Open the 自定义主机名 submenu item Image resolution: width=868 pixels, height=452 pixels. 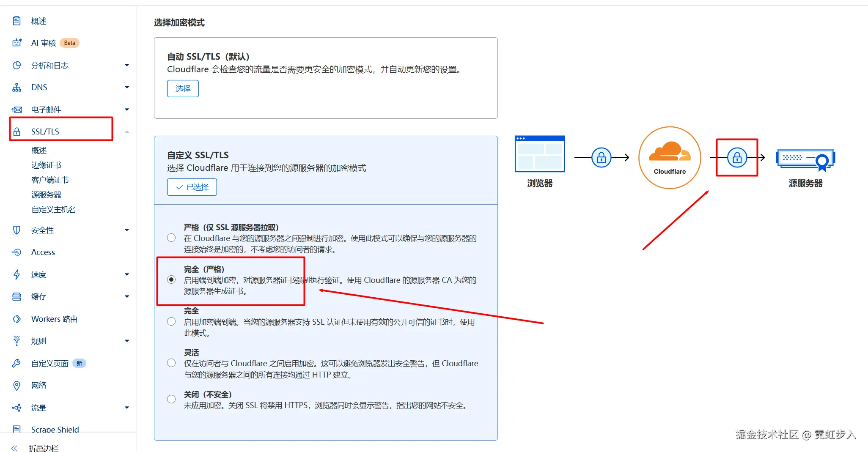(x=54, y=210)
